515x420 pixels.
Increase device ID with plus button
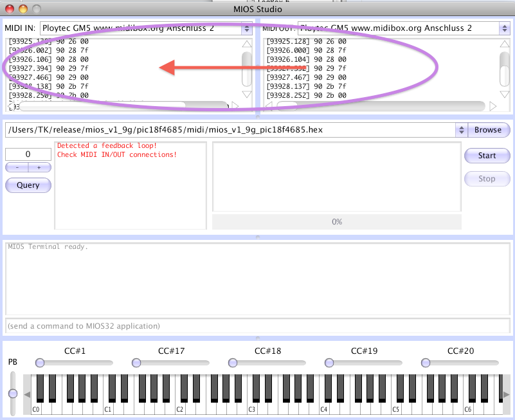[39, 167]
